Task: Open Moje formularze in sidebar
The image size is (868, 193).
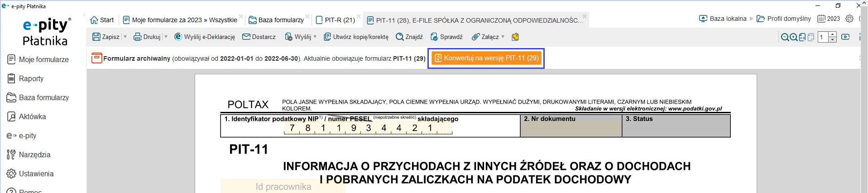Action: pos(38,59)
